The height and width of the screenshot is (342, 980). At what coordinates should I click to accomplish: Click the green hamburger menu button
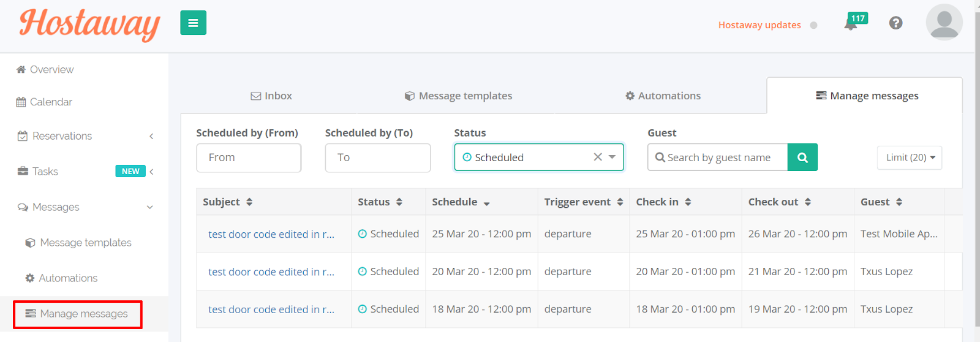[193, 23]
